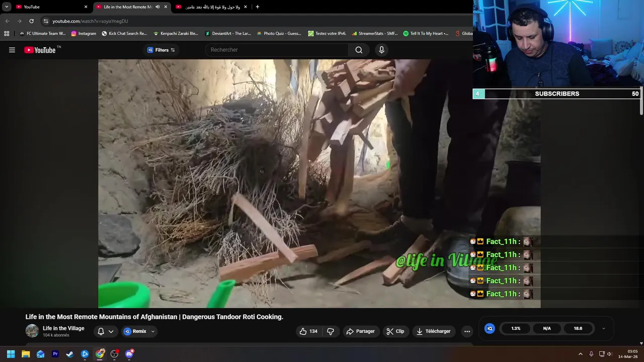
Task: Click the N/A stat pill
Action: (547, 328)
